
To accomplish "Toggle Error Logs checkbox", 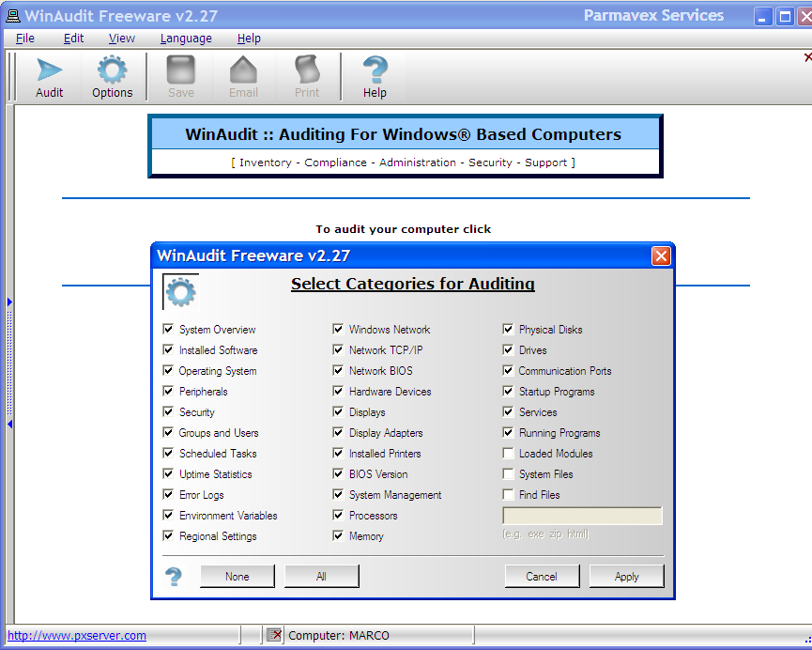I will [x=168, y=494].
